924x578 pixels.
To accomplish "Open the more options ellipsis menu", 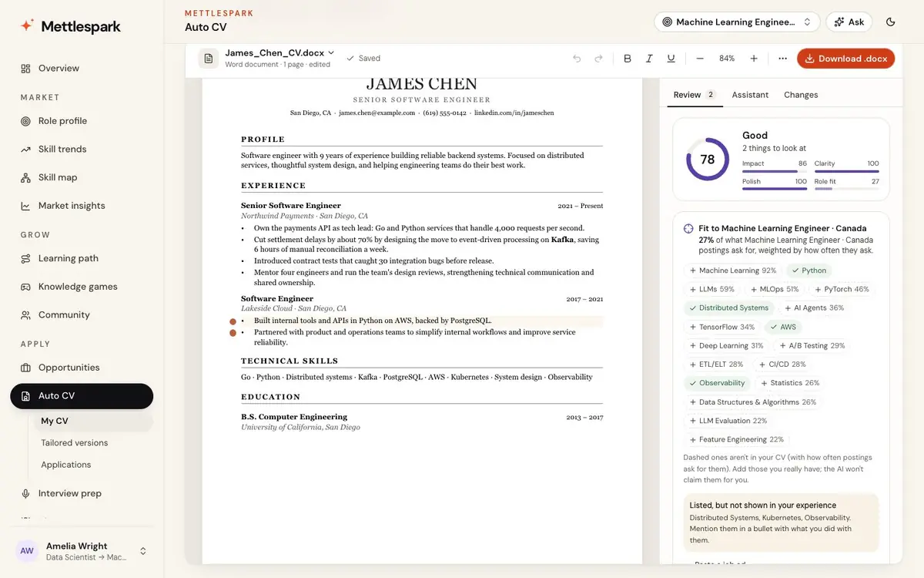I will 782,59.
